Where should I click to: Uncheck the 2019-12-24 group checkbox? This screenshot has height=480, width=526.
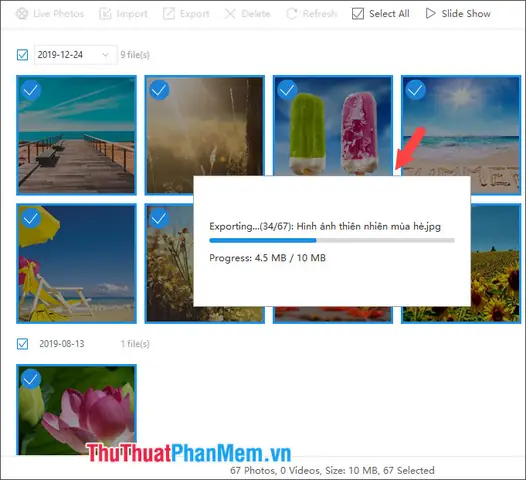pyautogui.click(x=22, y=55)
